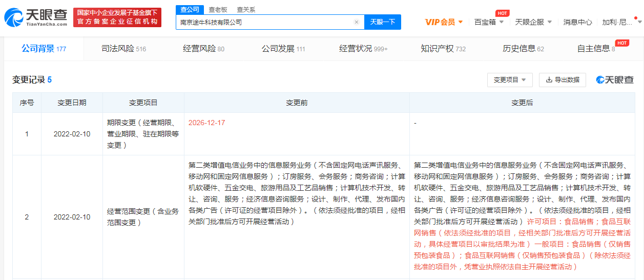Click the HOT badge above 百宝箱
Image resolution: width=644 pixels, height=280 pixels.
click(x=502, y=13)
